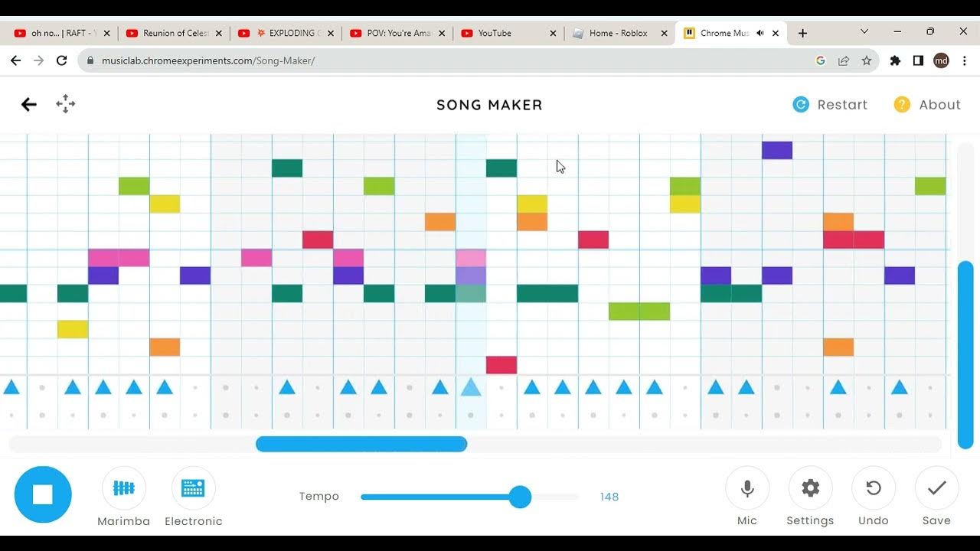Click the Restart circular arrow icon
The width and height of the screenshot is (980, 551).
point(801,105)
